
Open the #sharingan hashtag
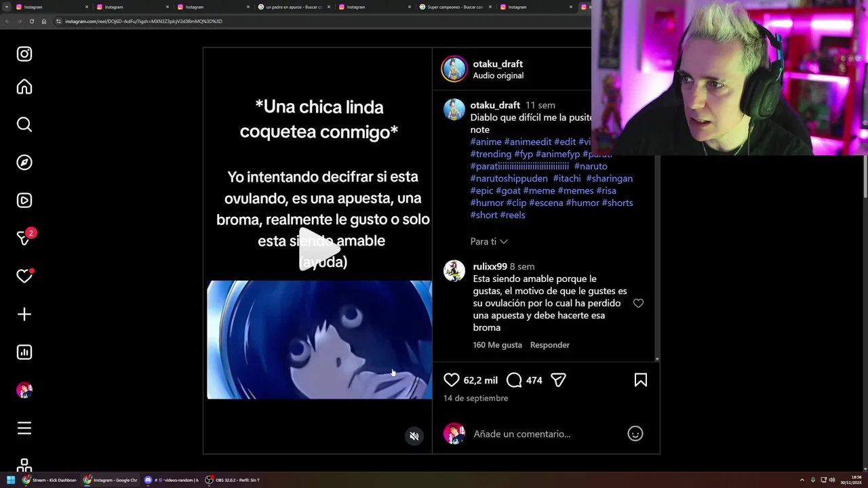click(609, 178)
